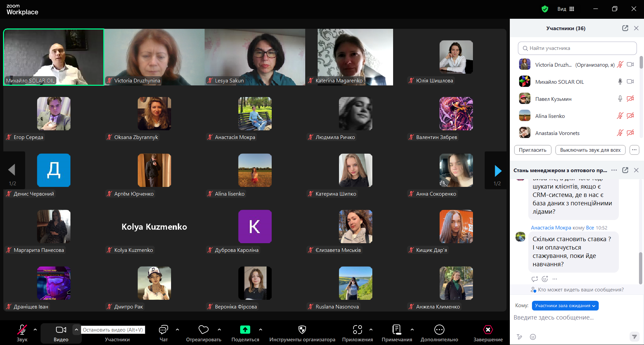This screenshot has width=644, height=345.
Task: Add emoji reaction to Анастасія Мокра message
Action: pyautogui.click(x=545, y=279)
